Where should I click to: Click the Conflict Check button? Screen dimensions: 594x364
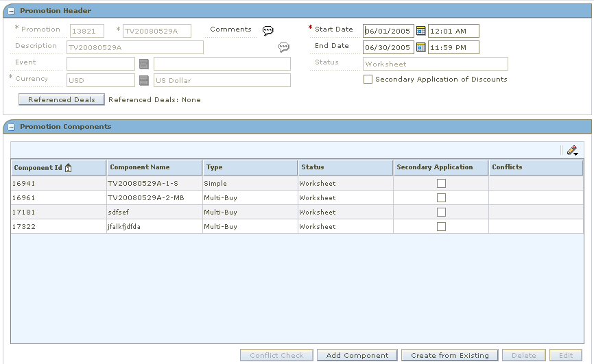(x=276, y=355)
